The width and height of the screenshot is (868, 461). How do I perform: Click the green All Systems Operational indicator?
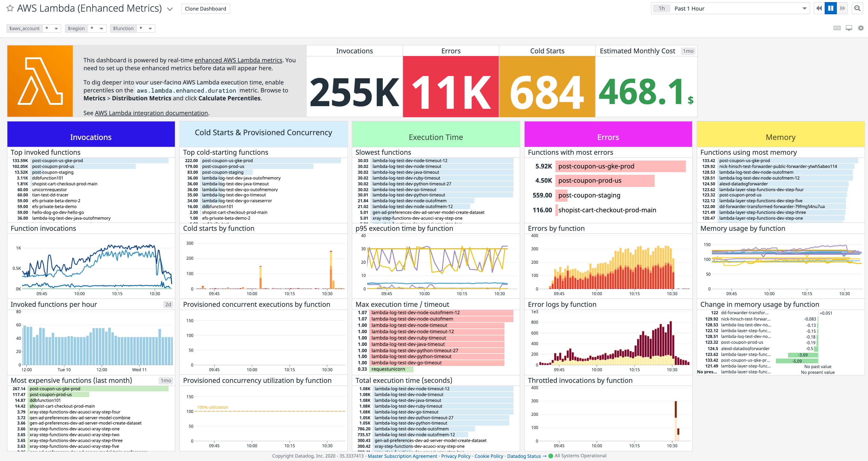click(x=579, y=456)
